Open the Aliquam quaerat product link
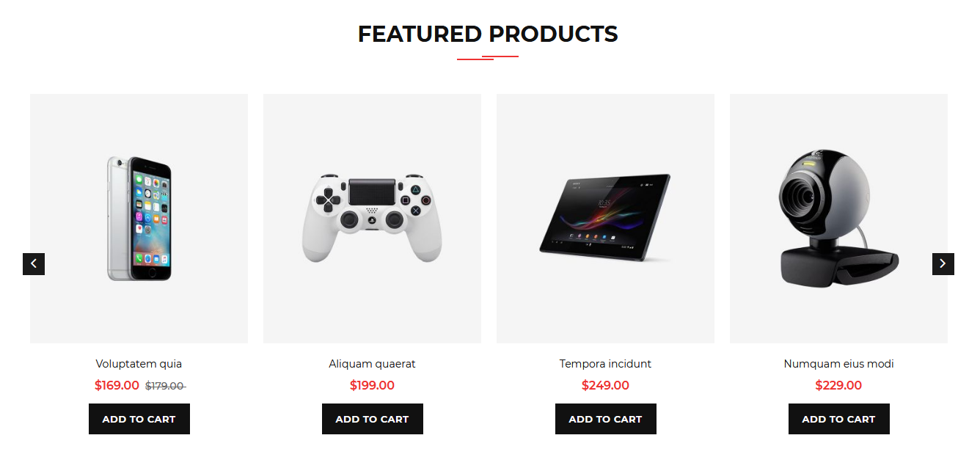The image size is (980, 471). coord(372,363)
